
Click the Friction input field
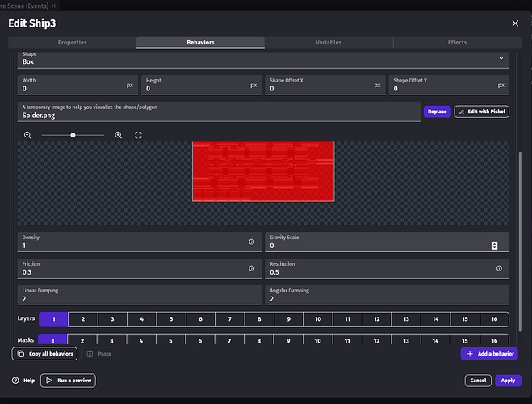pyautogui.click(x=140, y=268)
